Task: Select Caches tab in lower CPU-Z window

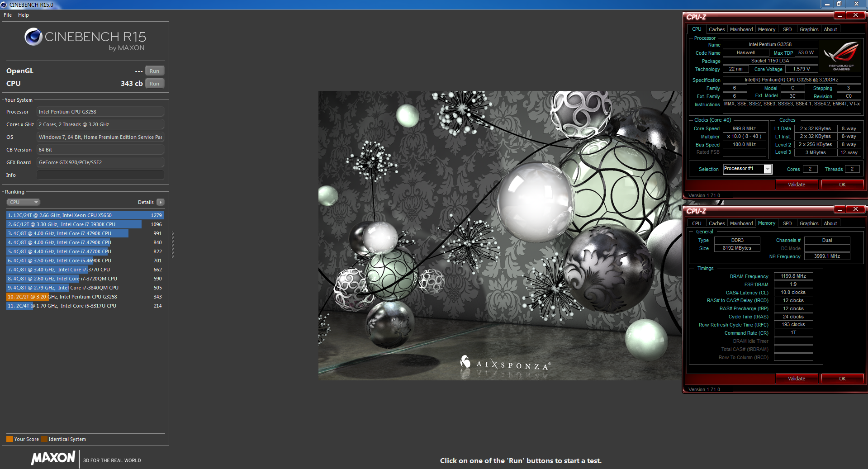Action: pyautogui.click(x=716, y=223)
